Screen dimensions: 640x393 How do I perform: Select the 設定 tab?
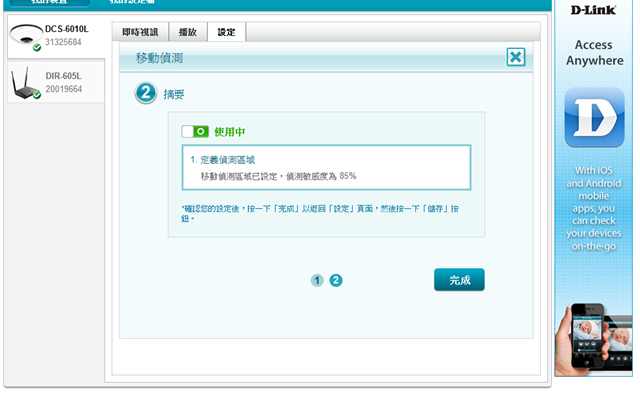coord(227,32)
